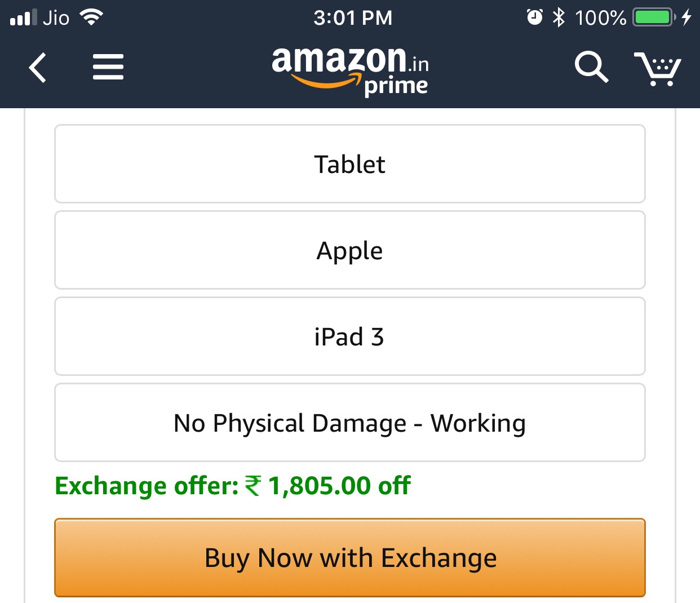The image size is (700, 603).
Task: Tap the back arrow in header
Action: coord(38,68)
